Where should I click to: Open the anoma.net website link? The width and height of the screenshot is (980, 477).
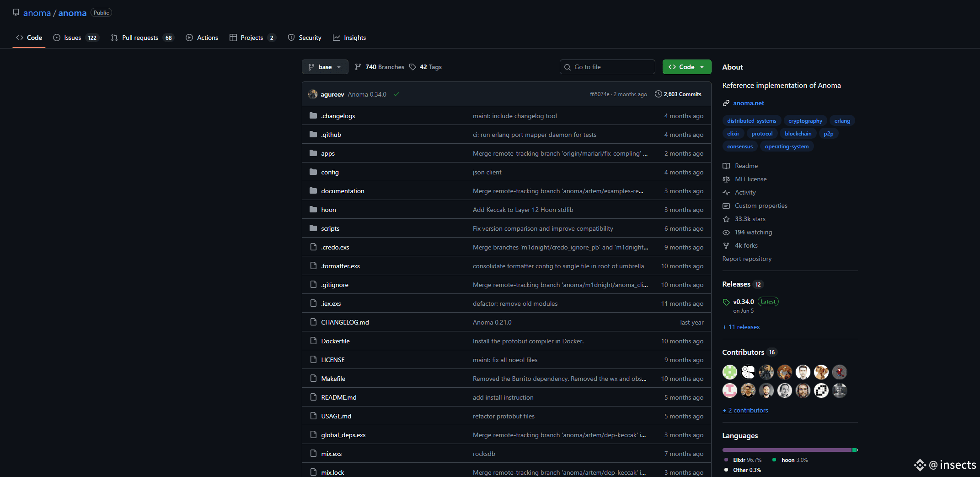point(748,103)
